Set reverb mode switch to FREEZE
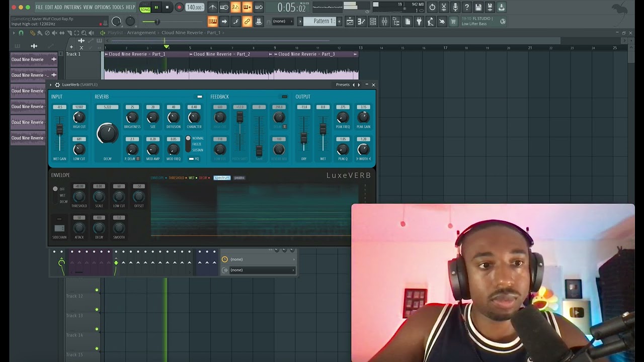The height and width of the screenshot is (362, 644). [197, 144]
